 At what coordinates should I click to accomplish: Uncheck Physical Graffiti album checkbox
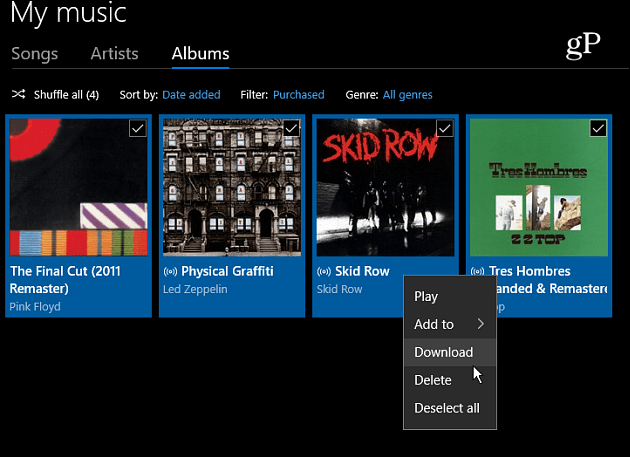pos(291,129)
